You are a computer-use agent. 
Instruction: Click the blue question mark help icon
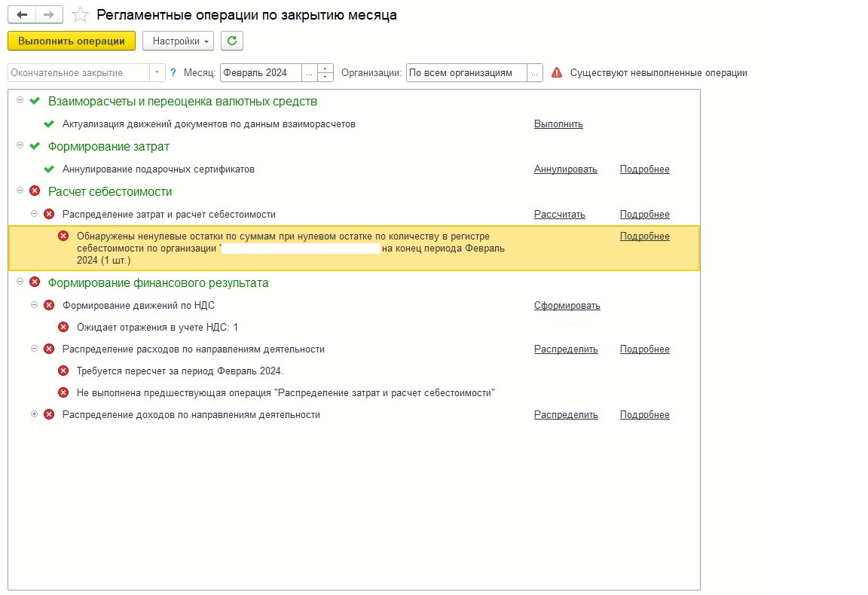tap(173, 73)
